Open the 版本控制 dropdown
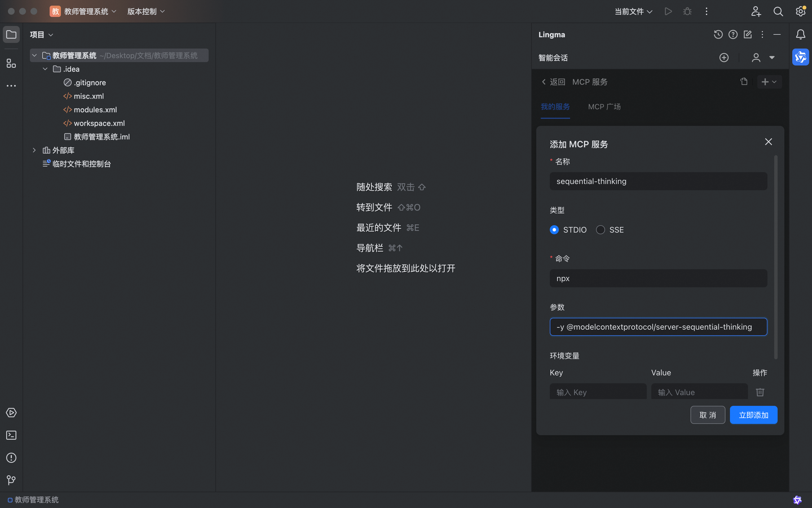Screen dimensions: 812x508 tap(146, 11)
